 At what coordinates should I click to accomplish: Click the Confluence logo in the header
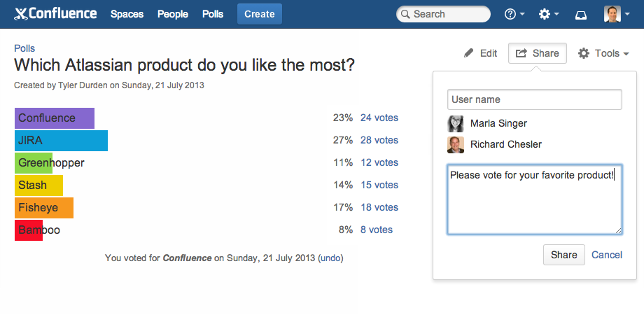click(x=55, y=14)
